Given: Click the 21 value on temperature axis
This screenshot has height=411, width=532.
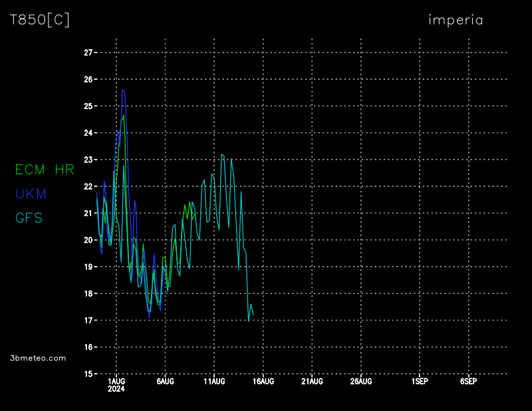Looking at the screenshot, I should point(87,213).
